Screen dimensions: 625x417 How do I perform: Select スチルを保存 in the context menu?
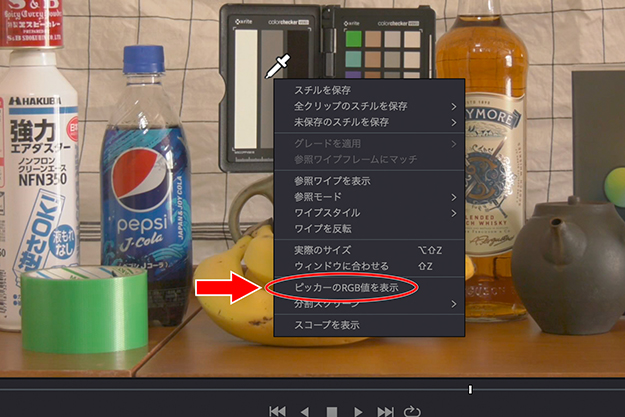tap(369, 90)
